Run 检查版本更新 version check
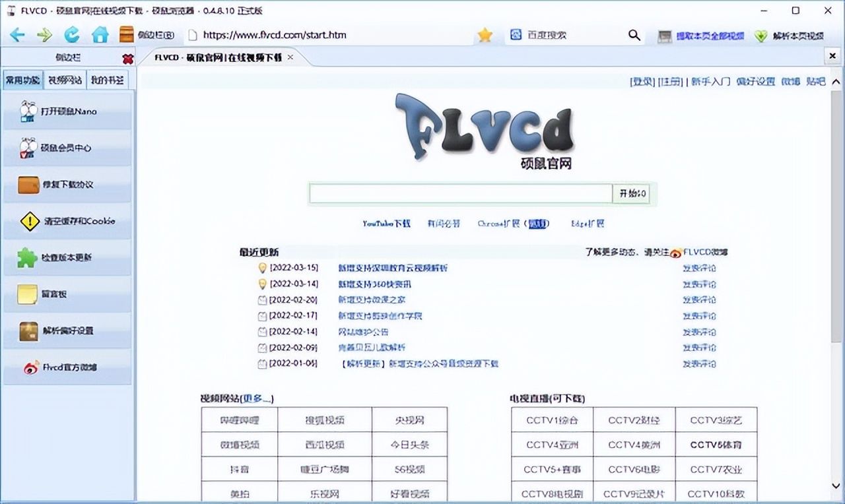Image resolution: width=845 pixels, height=504 pixels. point(66,258)
